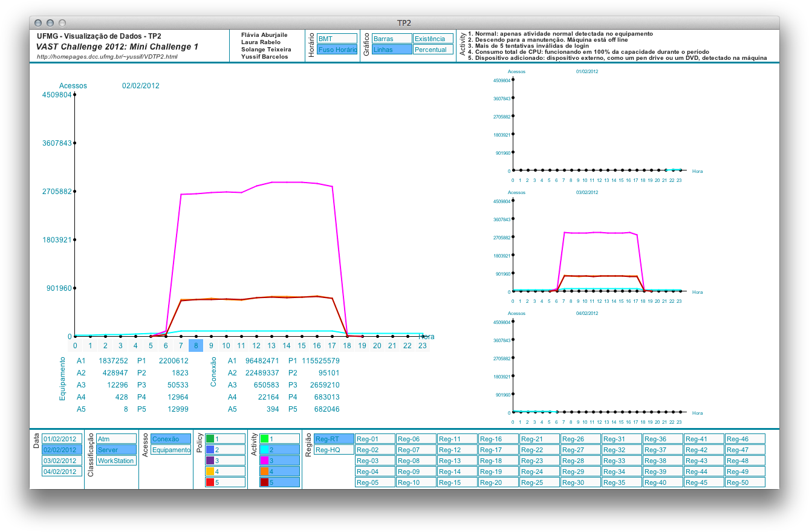Select region Reg-13

(457, 461)
